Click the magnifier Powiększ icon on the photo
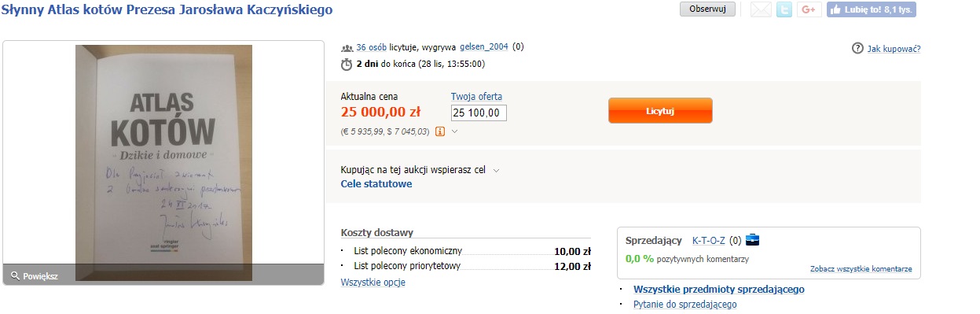This screenshot has height=314, width=980. pyautogui.click(x=15, y=276)
